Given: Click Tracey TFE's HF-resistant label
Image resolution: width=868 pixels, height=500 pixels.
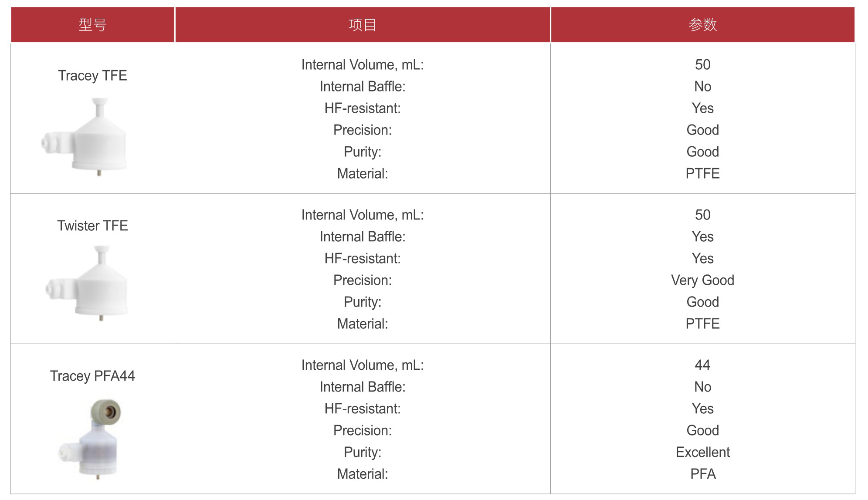Looking at the screenshot, I should click(x=363, y=108).
